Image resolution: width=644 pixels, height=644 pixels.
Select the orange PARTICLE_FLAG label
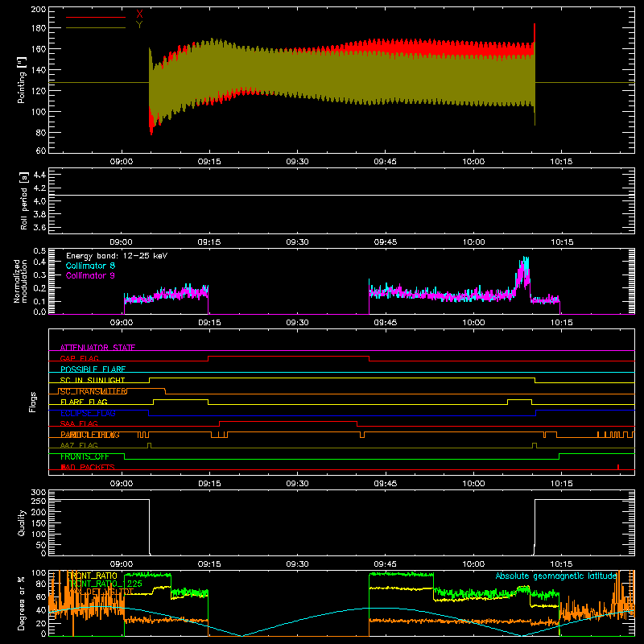click(x=90, y=435)
